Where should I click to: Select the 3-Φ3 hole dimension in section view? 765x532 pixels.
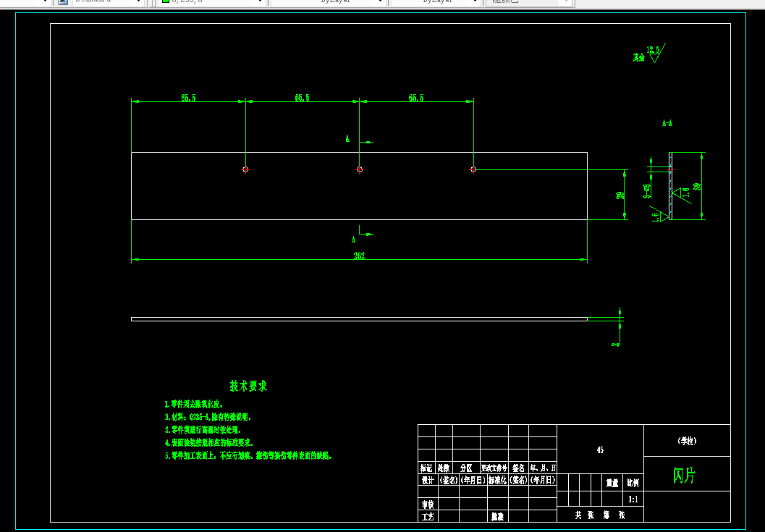[x=647, y=191]
